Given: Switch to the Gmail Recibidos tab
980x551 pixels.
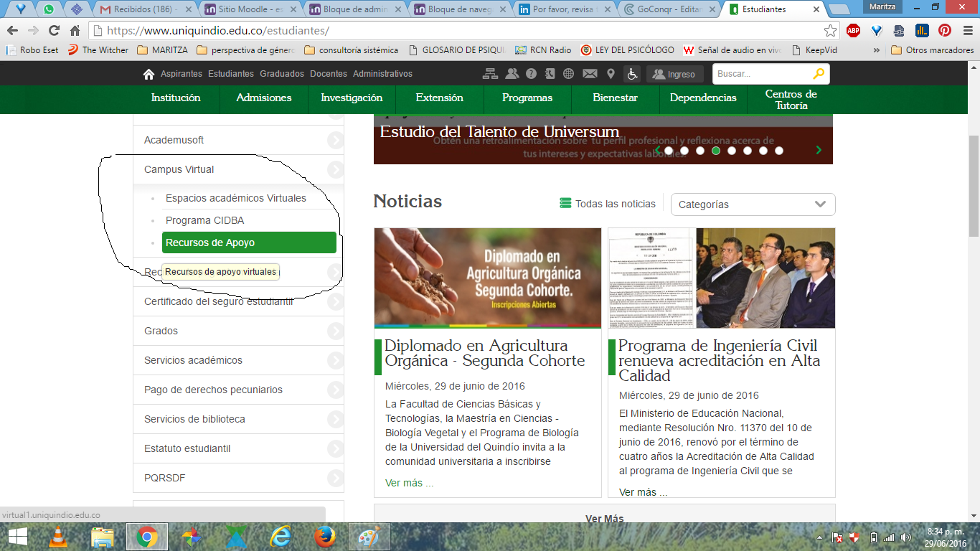Looking at the screenshot, I should click(x=145, y=9).
